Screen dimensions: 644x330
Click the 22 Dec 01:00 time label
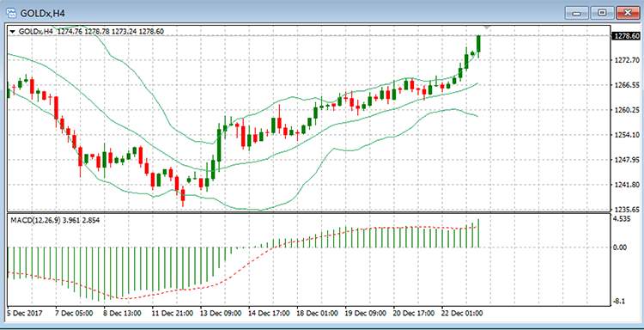tap(462, 313)
